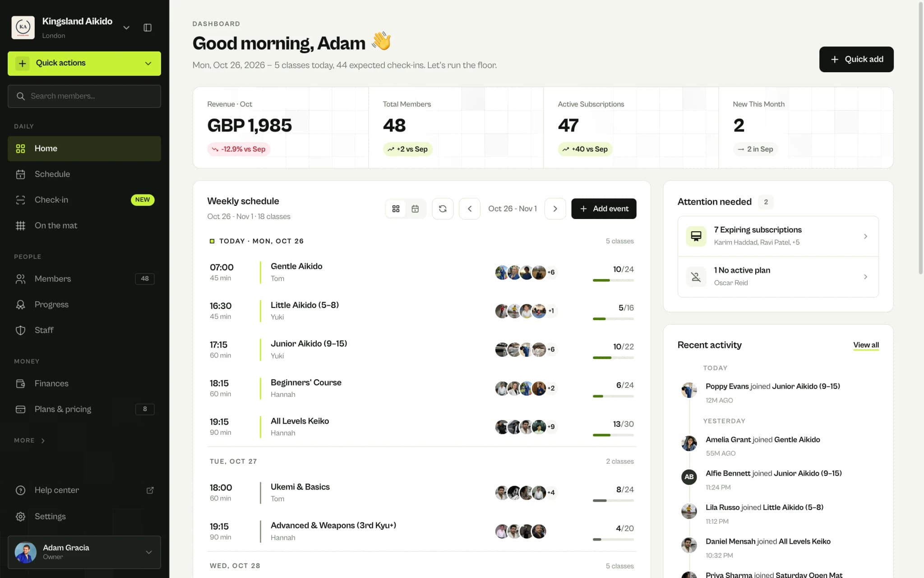This screenshot has width=924, height=578.
Task: Expand the Quick actions dropdown
Action: click(x=84, y=63)
